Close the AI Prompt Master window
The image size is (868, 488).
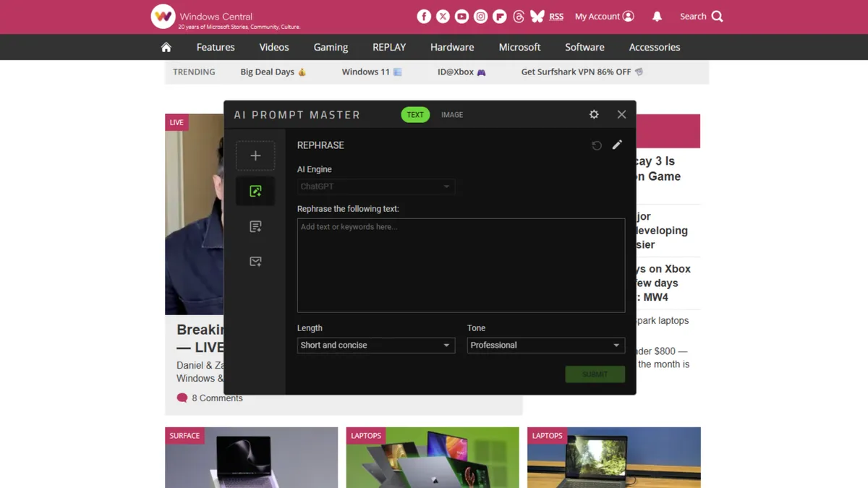tap(621, 114)
